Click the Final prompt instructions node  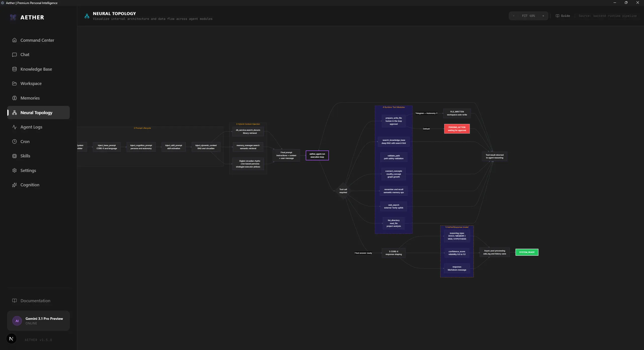coord(286,155)
